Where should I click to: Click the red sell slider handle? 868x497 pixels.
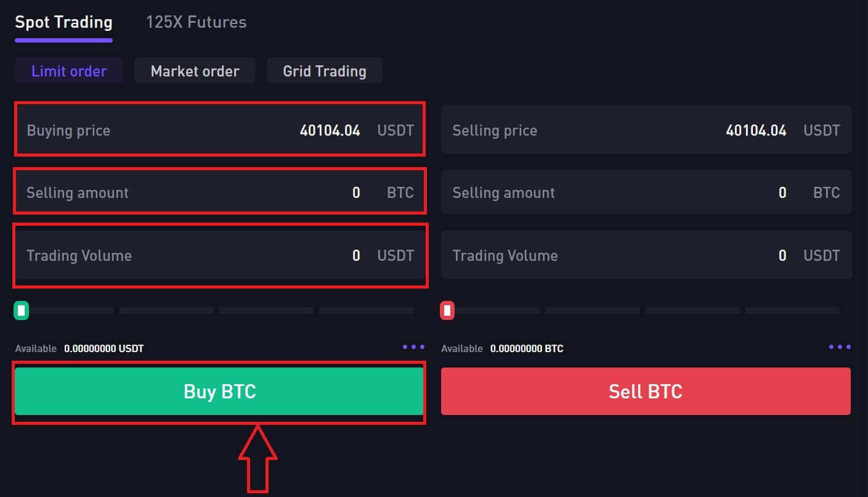[x=446, y=310]
